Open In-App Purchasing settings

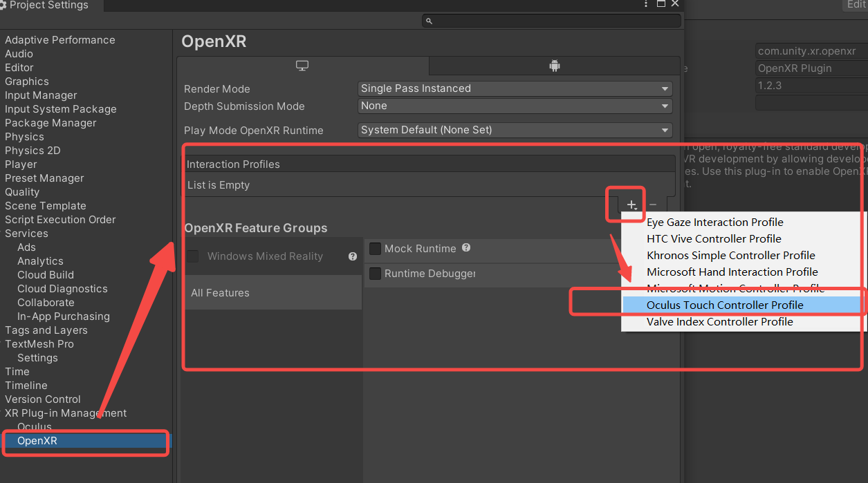pyautogui.click(x=64, y=316)
